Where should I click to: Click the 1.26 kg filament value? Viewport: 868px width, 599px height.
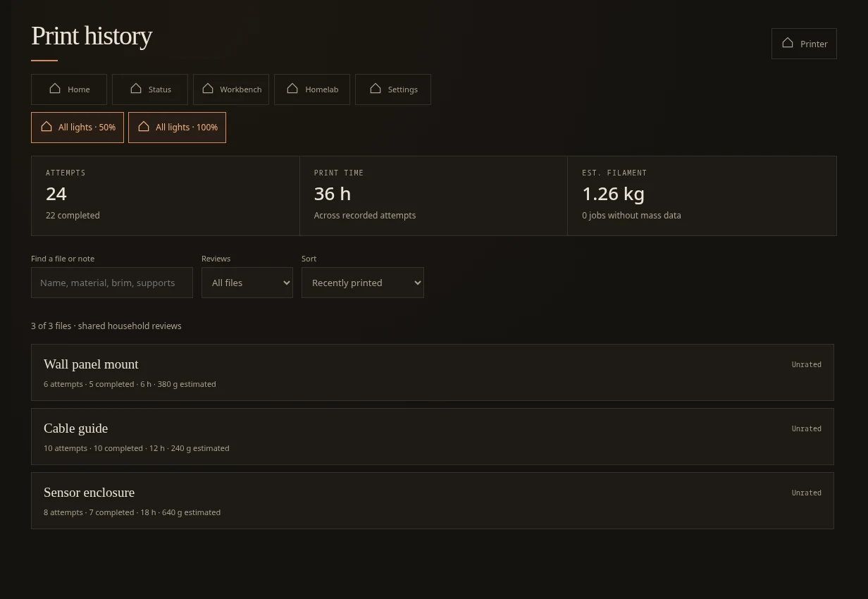[613, 194]
